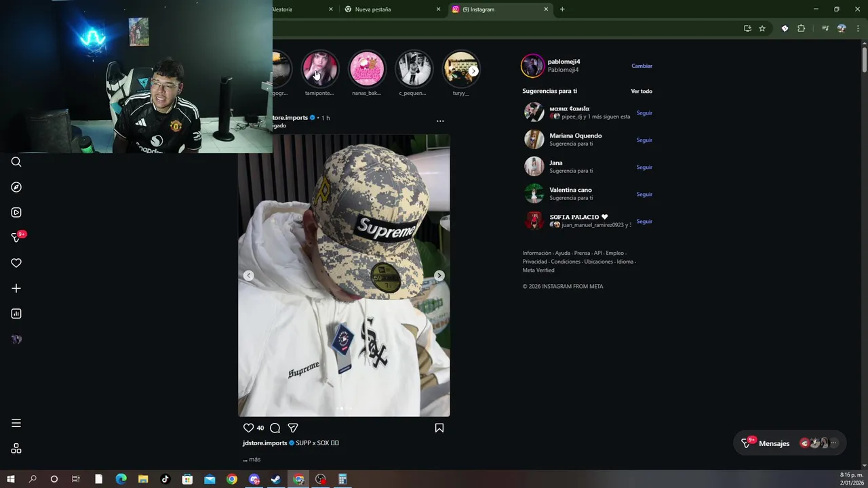The height and width of the screenshot is (488, 868).
Task: Bookmark this page with the star icon
Action: pyautogui.click(x=762, y=28)
